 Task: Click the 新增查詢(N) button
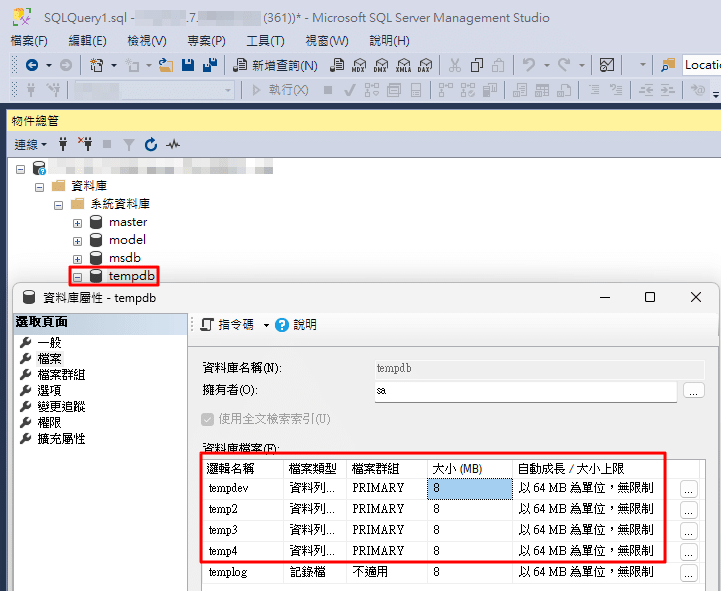[x=275, y=65]
